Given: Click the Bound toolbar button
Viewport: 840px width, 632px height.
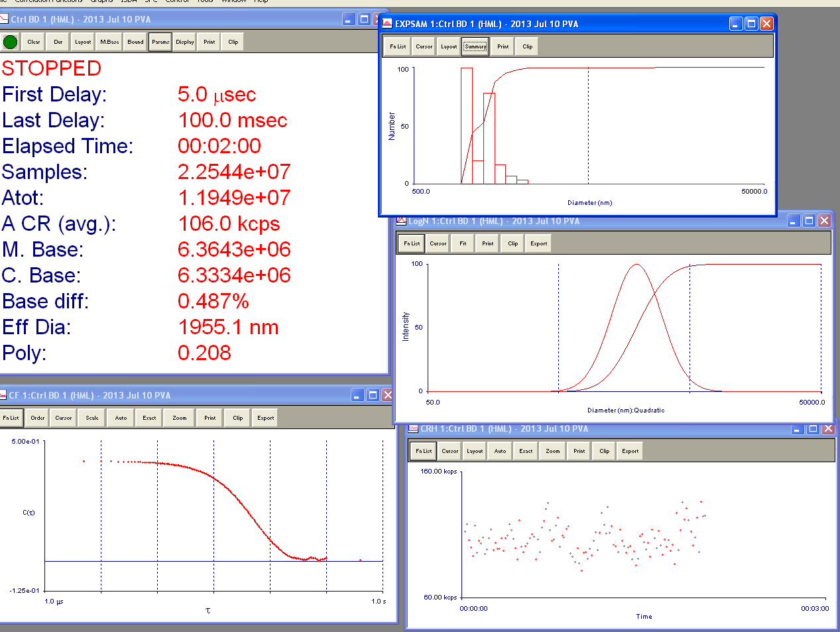Looking at the screenshot, I should tap(135, 42).
